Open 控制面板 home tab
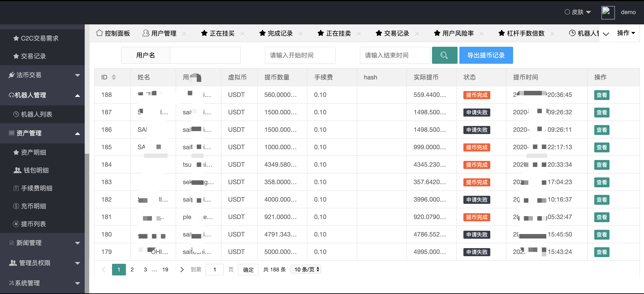 pos(113,33)
